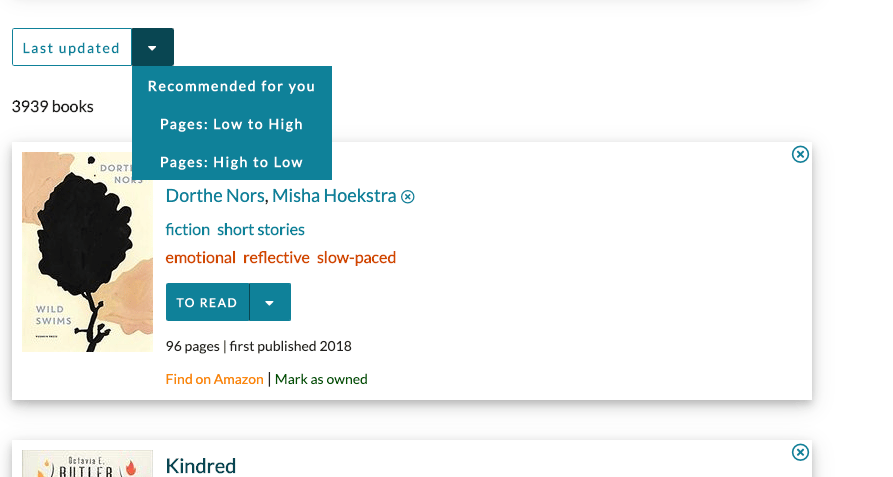Choose Pages: High to Low option
The height and width of the screenshot is (477, 893).
pos(231,162)
